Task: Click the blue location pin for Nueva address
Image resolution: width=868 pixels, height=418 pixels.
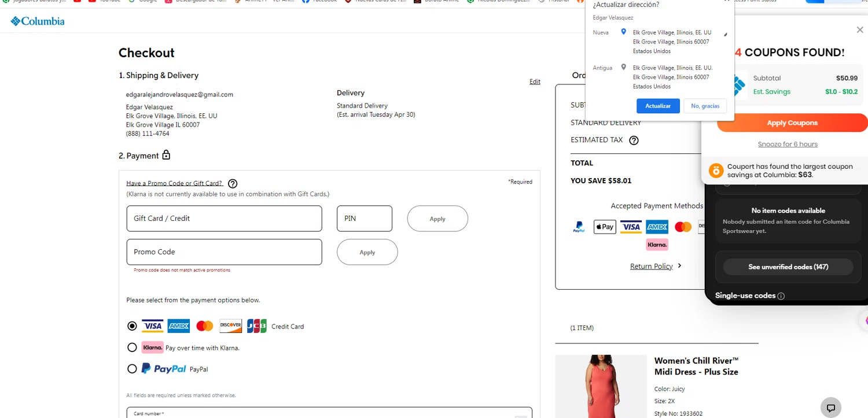Action: click(623, 32)
